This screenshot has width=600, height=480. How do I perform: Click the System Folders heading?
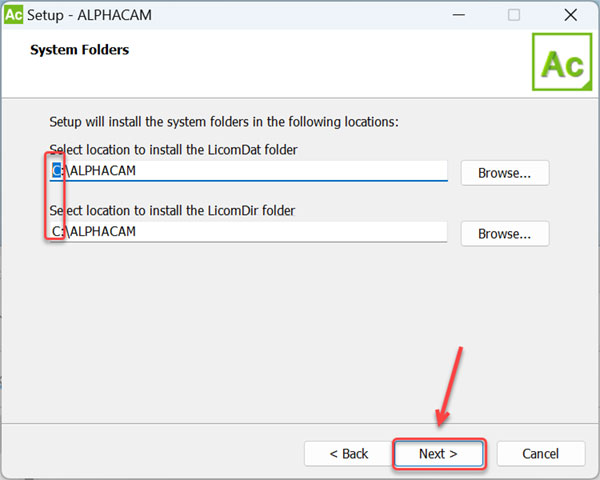pos(80,50)
